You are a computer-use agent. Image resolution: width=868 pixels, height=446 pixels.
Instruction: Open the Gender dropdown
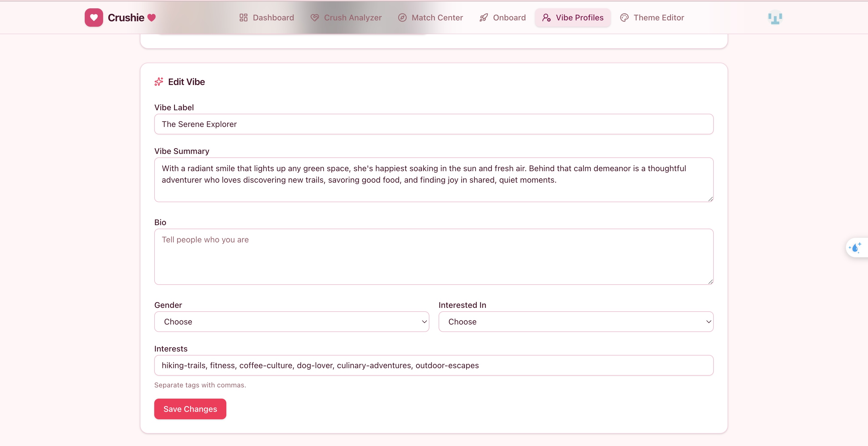coord(292,321)
